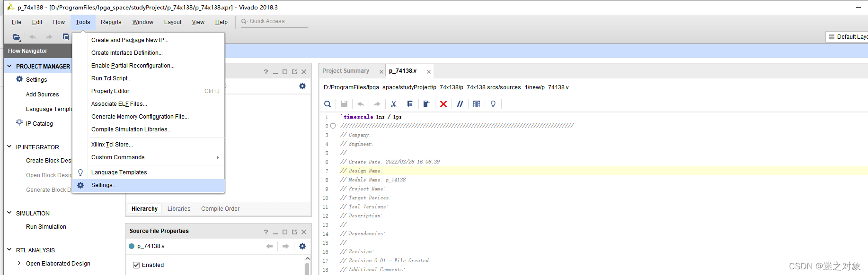Click the editor lightbulb language templates icon
The width and height of the screenshot is (868, 275).
[x=493, y=104]
